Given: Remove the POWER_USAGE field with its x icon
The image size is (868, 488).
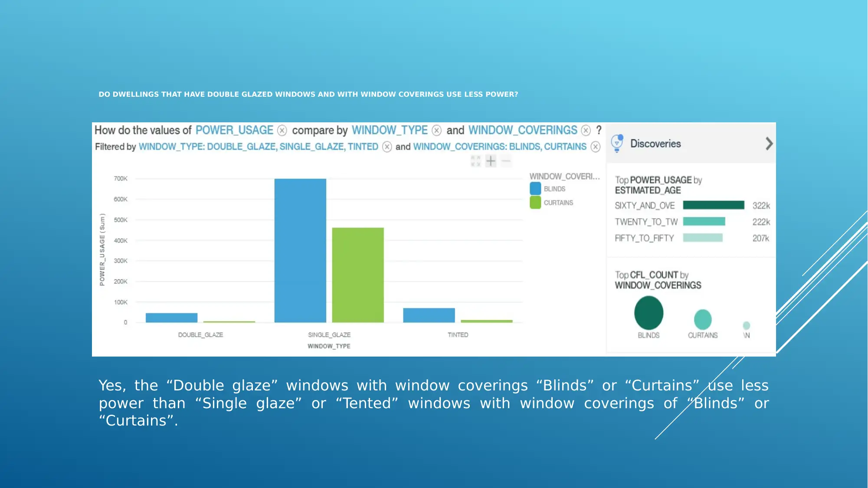Looking at the screenshot, I should (x=282, y=130).
